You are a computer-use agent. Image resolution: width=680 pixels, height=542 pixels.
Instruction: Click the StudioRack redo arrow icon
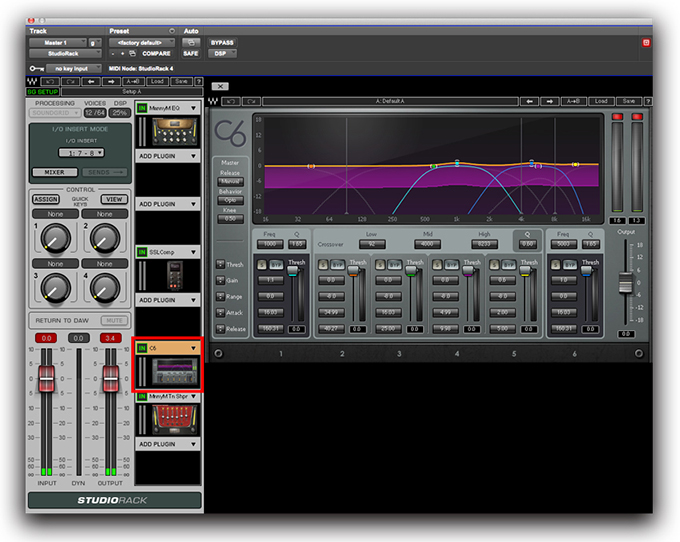tap(71, 82)
